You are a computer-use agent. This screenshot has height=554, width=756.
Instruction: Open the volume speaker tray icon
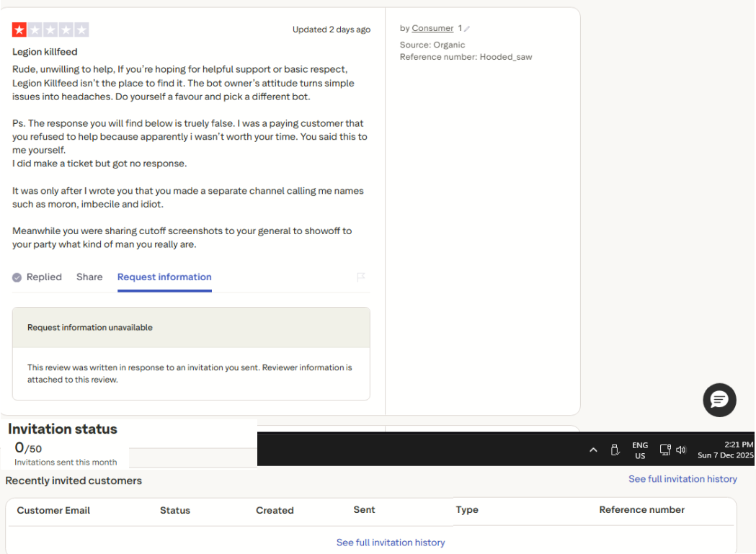tap(681, 450)
